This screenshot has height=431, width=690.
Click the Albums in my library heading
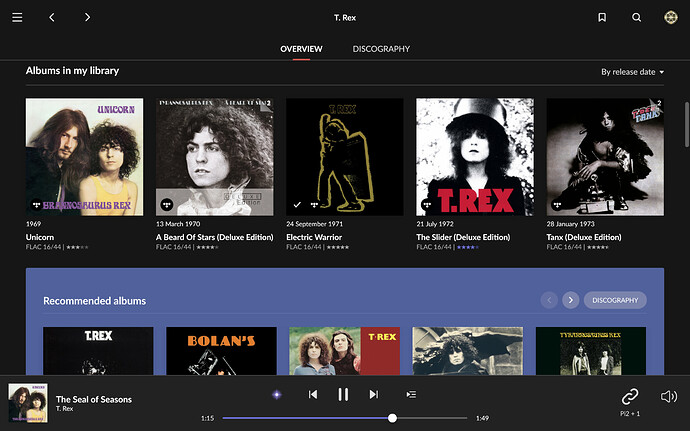72,70
